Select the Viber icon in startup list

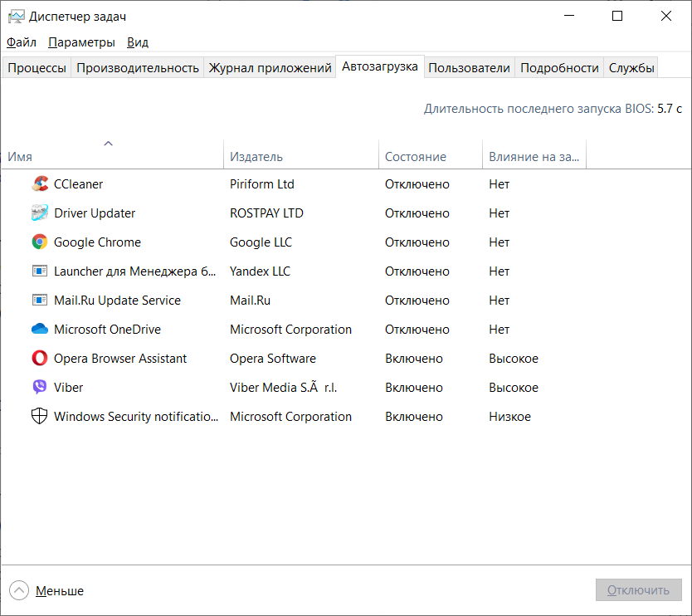pos(40,388)
